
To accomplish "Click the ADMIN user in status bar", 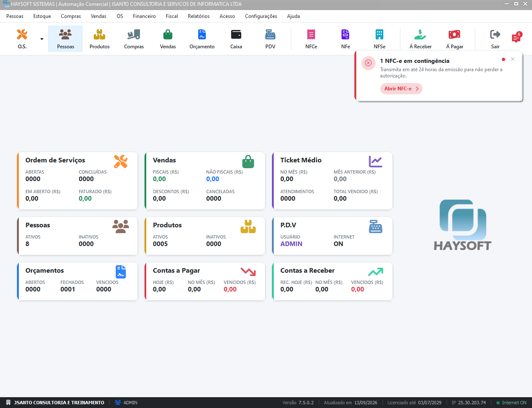I will (x=130, y=403).
